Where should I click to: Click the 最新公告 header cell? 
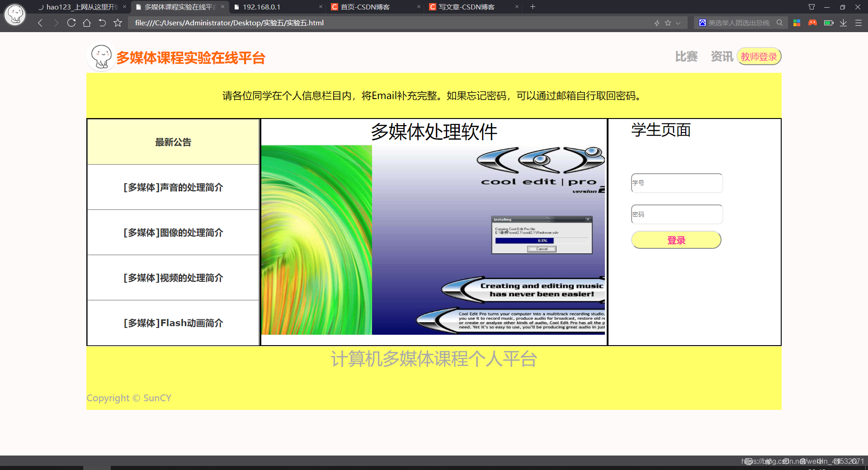[x=173, y=142]
